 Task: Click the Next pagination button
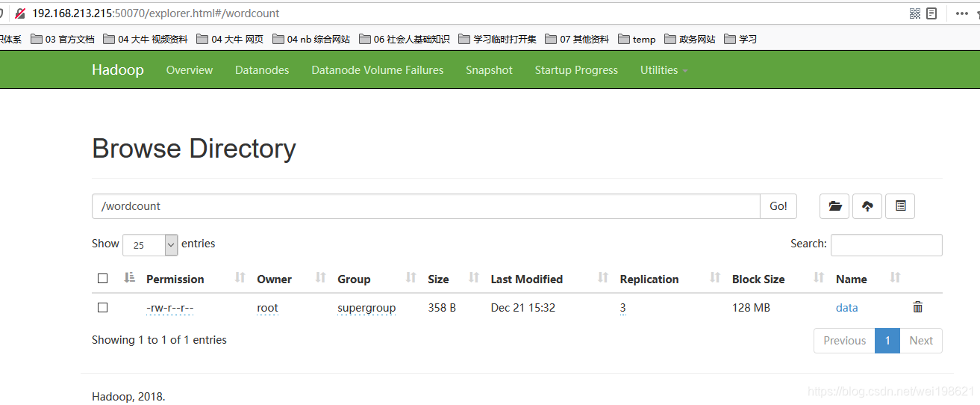921,340
